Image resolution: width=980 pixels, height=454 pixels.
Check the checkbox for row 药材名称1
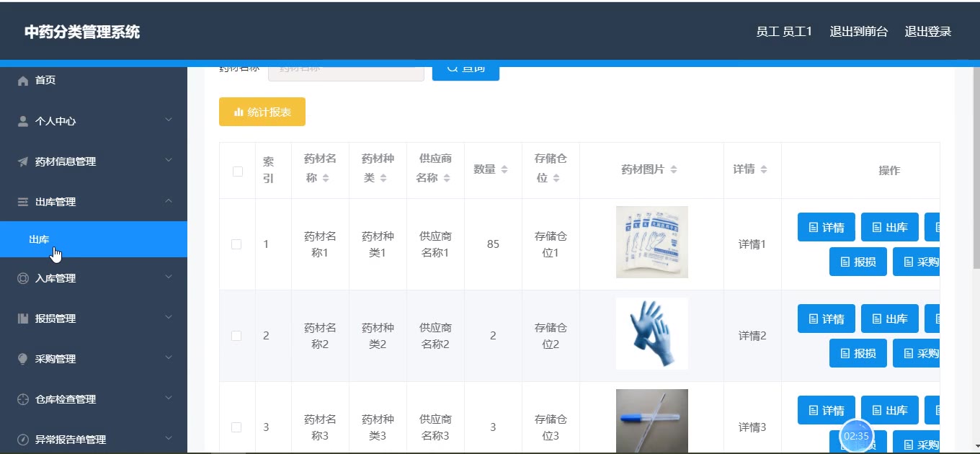[x=236, y=244]
